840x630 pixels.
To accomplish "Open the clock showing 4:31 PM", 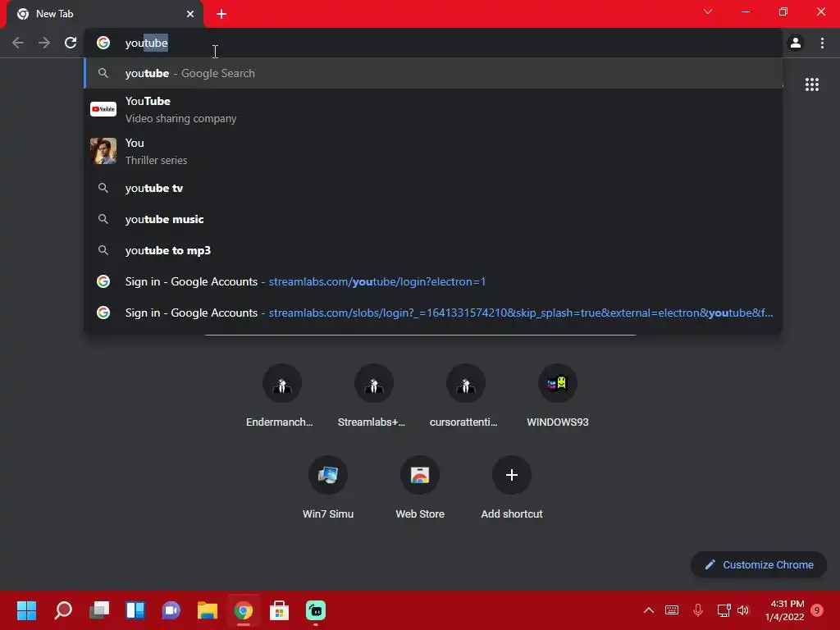I will (784, 610).
